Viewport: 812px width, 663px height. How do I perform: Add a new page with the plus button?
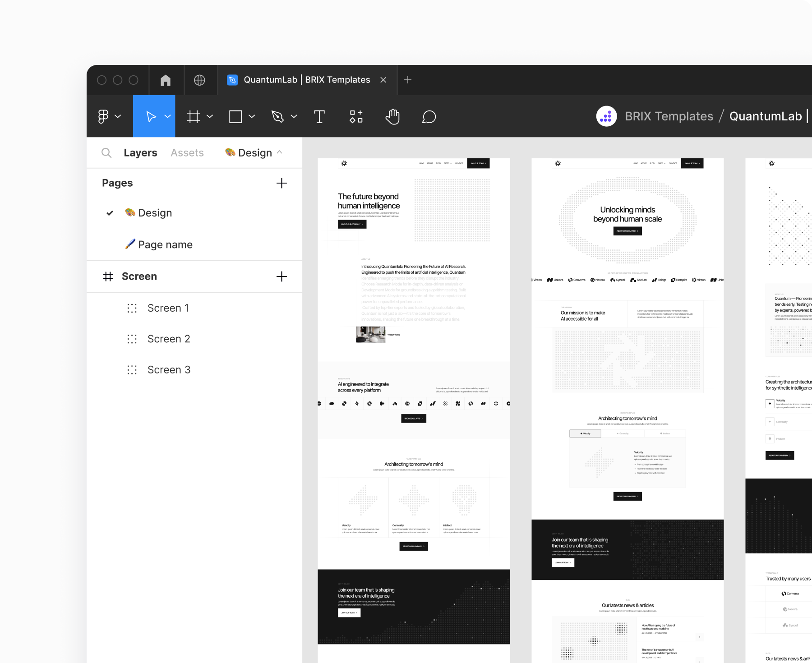click(x=281, y=183)
